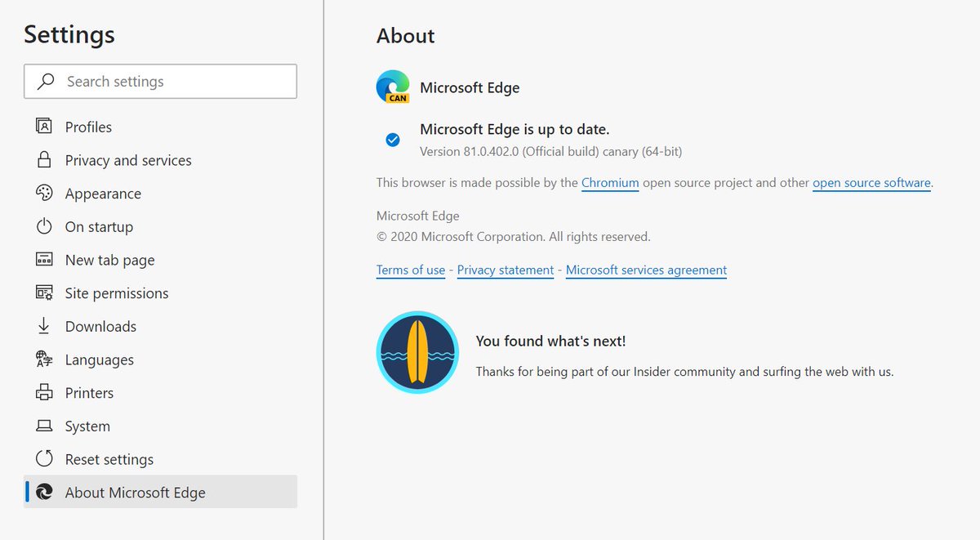
Task: Open Printers settings
Action: pyautogui.click(x=160, y=393)
